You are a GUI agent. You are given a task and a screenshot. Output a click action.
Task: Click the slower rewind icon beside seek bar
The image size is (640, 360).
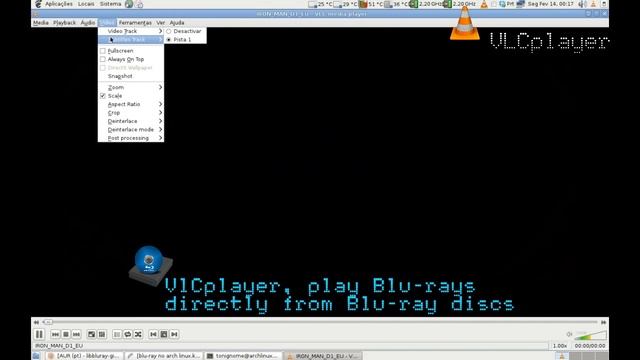point(36,322)
